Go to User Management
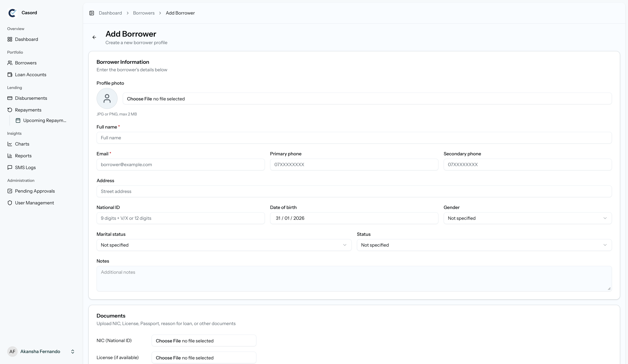This screenshot has width=628, height=364. coord(34,203)
